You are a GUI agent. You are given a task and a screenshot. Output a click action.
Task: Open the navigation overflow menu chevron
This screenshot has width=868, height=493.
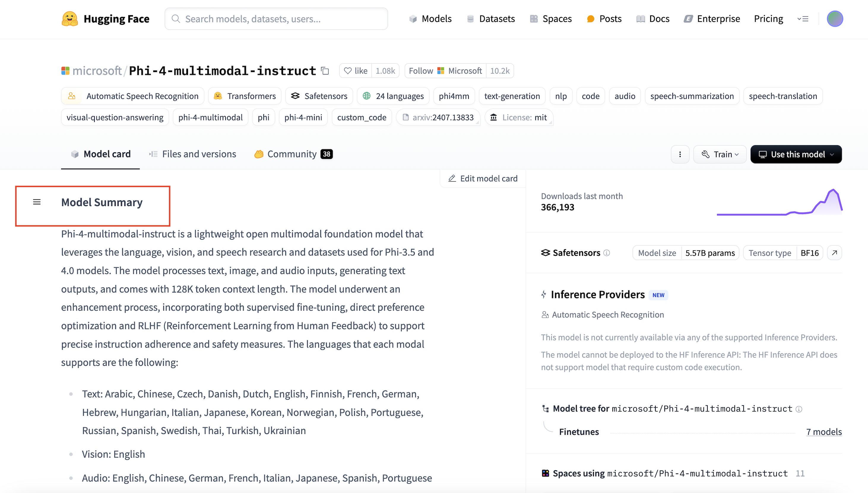803,19
